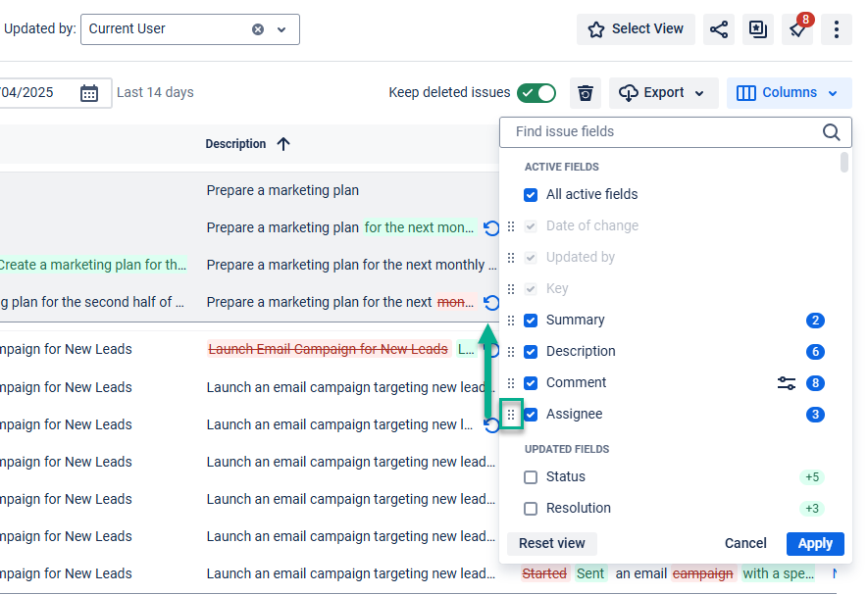Image resolution: width=868 pixels, height=595 pixels.
Task: Check the Resolution field checkbox
Action: click(531, 509)
